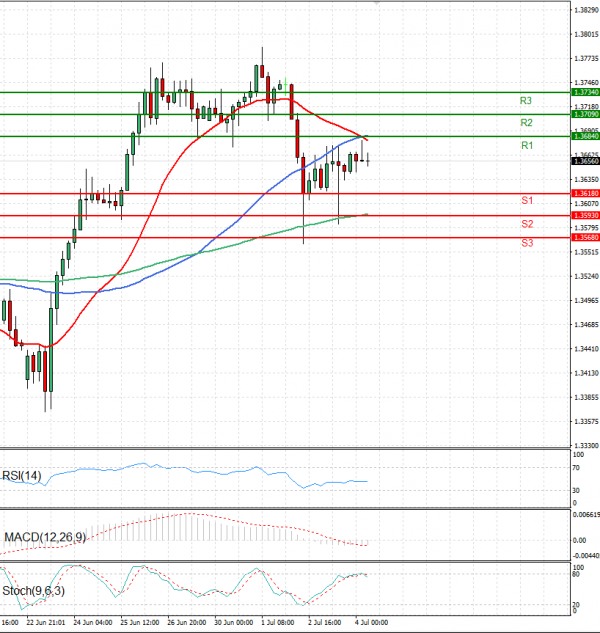The height and width of the screenshot is (633, 600).
Task: Select the 1.37090 price tag
Action: coord(586,115)
